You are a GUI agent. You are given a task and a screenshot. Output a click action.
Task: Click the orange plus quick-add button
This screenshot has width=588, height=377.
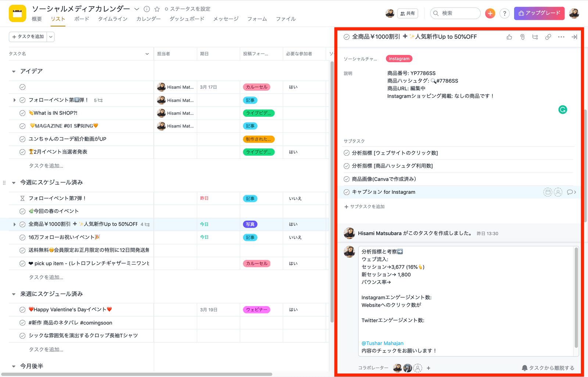click(490, 14)
